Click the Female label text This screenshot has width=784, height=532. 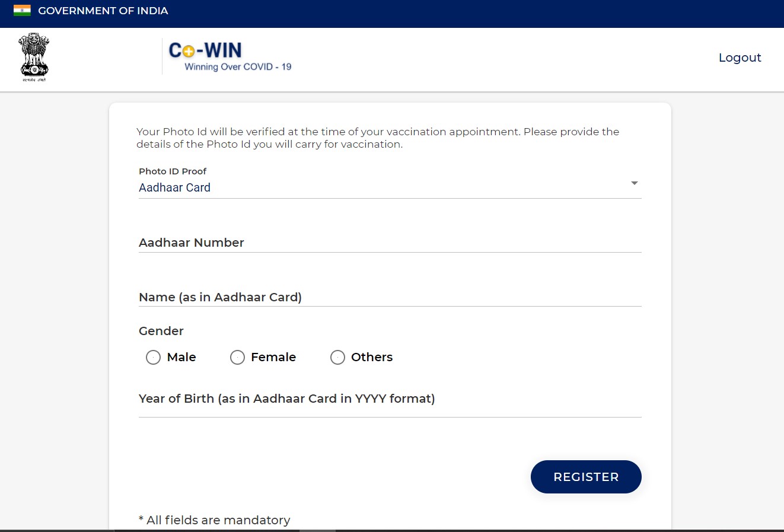click(273, 357)
